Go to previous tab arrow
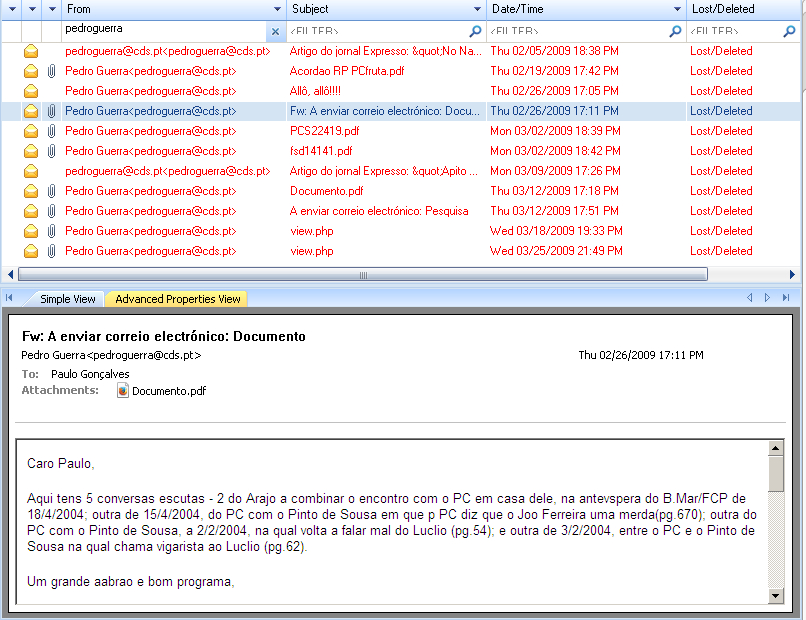Image resolution: width=806 pixels, height=620 pixels. 749,298
